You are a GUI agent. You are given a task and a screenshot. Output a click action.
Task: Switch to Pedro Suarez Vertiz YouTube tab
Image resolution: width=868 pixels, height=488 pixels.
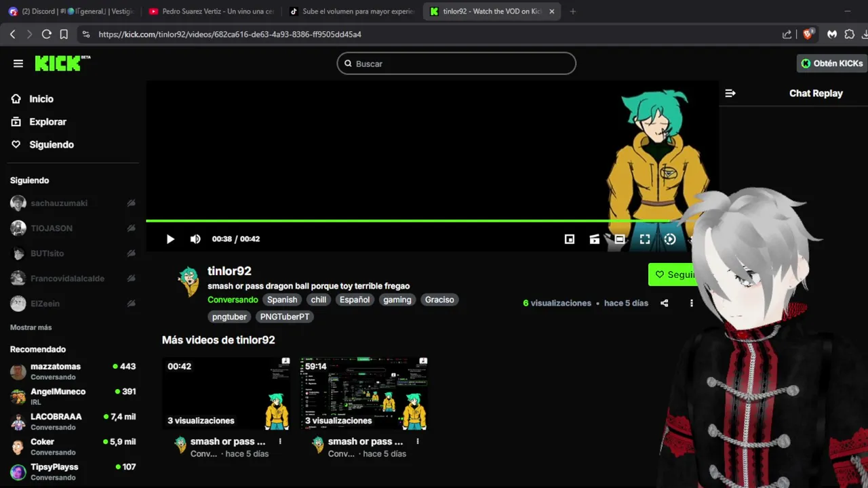212,11
